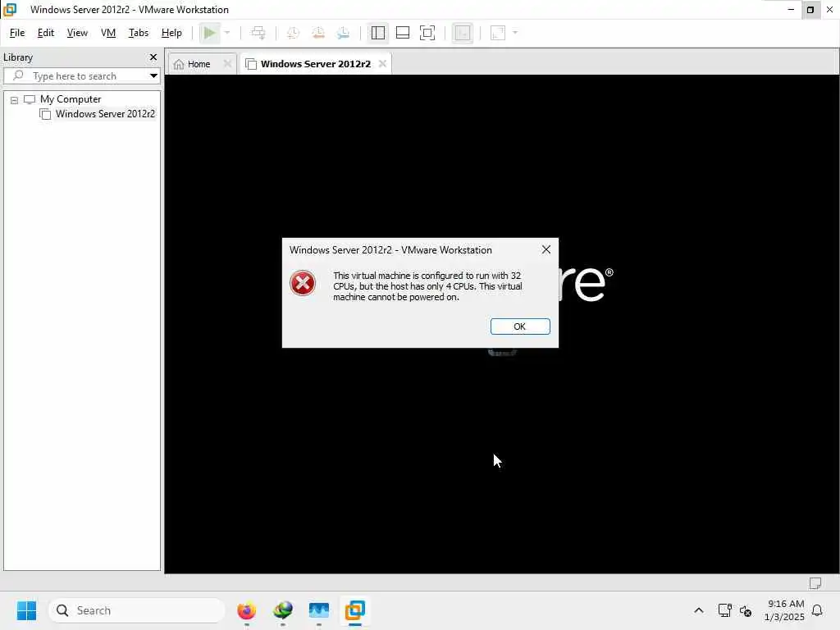The image size is (840, 630).
Task: Open the File menu
Action: coord(17,33)
